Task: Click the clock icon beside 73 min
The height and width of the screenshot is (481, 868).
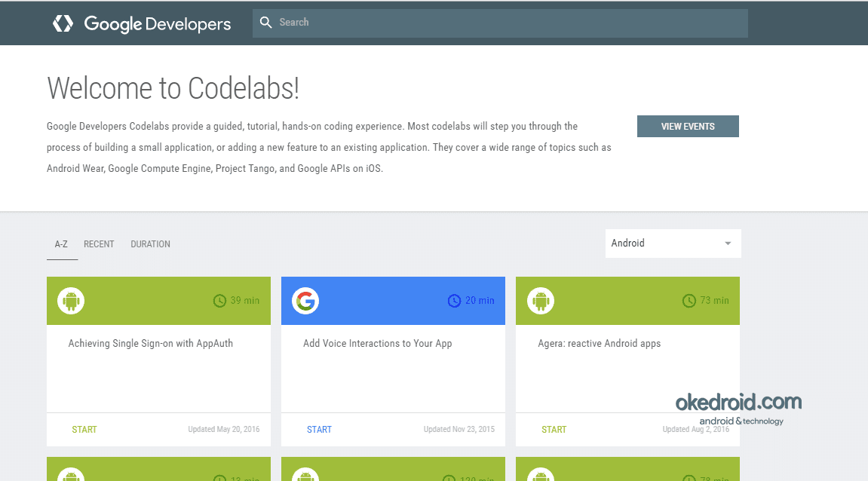Action: 689,301
